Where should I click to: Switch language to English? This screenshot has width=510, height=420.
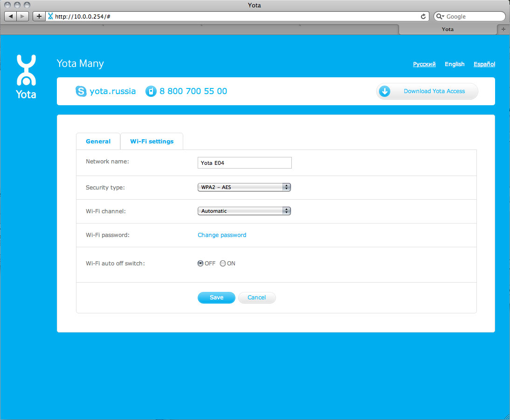(455, 64)
